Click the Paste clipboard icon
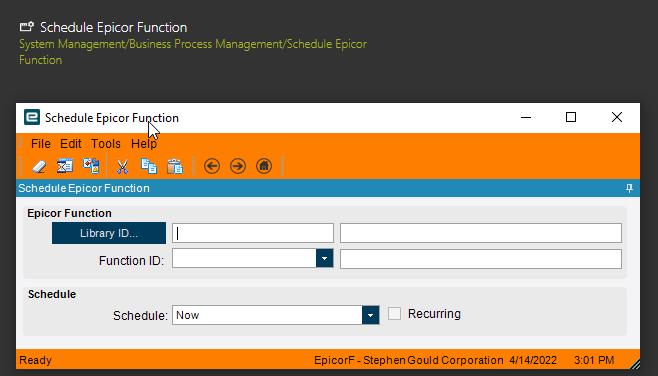Image resolution: width=658 pixels, height=376 pixels. (175, 166)
